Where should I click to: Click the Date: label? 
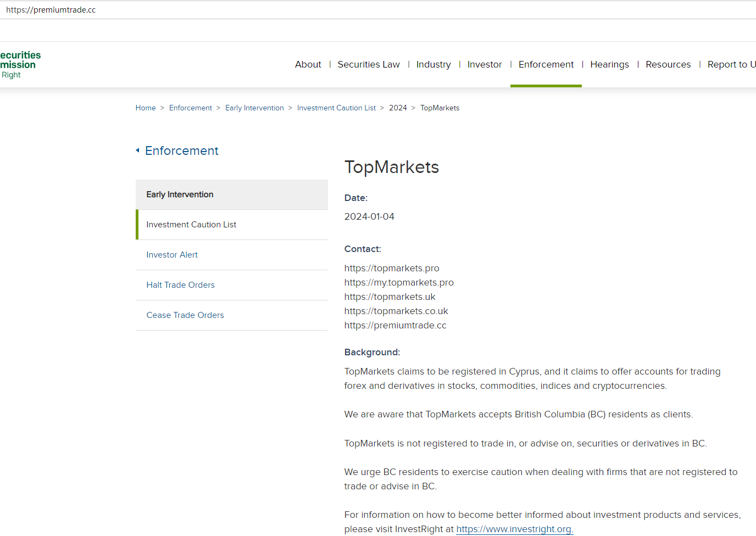(x=356, y=198)
